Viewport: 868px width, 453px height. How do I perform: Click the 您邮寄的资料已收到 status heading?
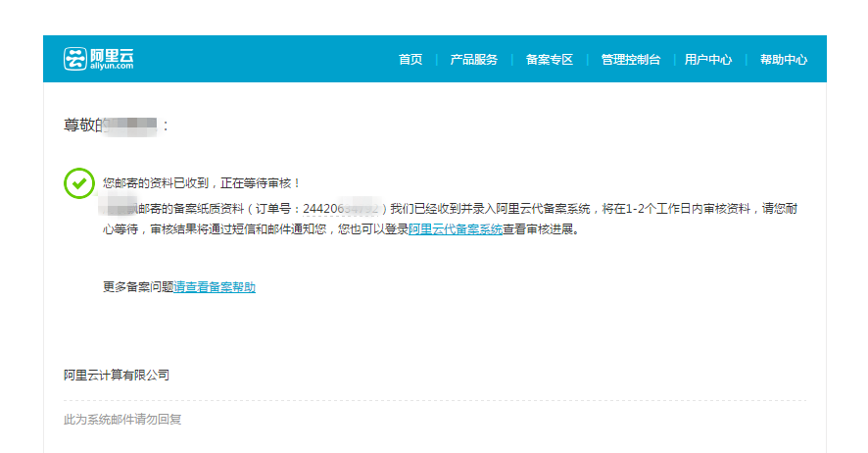pos(202,183)
